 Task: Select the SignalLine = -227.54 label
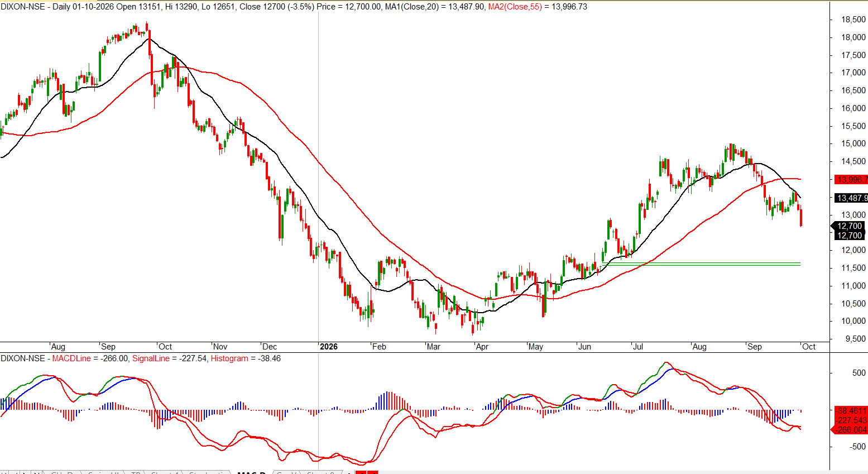click(x=169, y=358)
